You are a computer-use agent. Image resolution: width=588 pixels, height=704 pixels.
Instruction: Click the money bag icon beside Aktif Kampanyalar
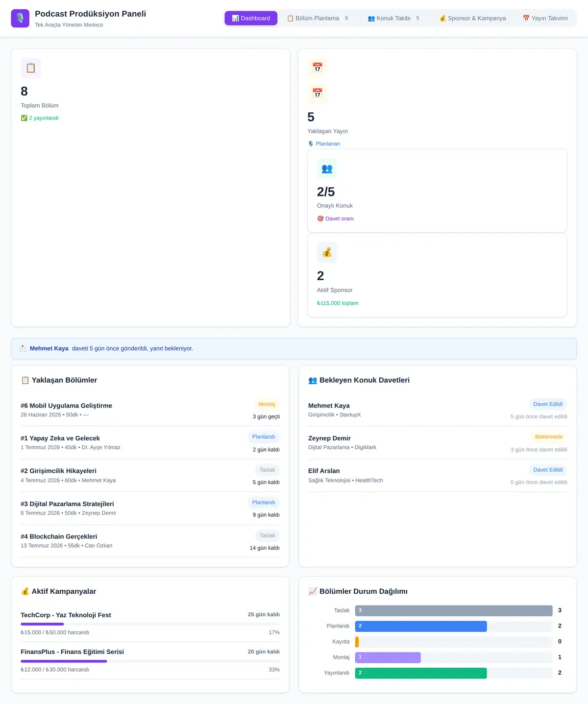25,591
